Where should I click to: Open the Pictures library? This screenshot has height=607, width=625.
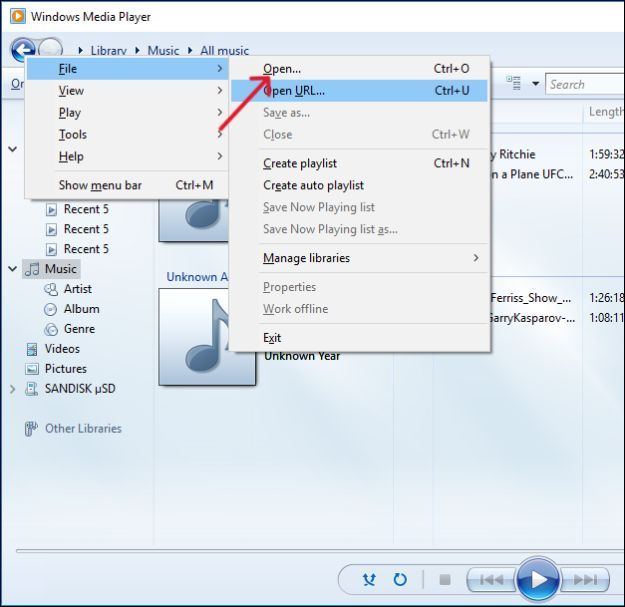click(x=65, y=369)
